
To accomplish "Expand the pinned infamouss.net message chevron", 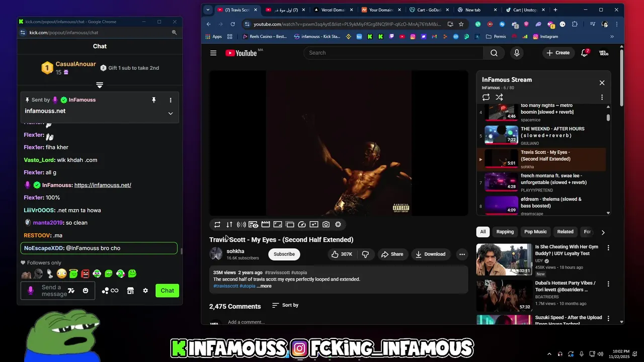I will click(x=171, y=113).
